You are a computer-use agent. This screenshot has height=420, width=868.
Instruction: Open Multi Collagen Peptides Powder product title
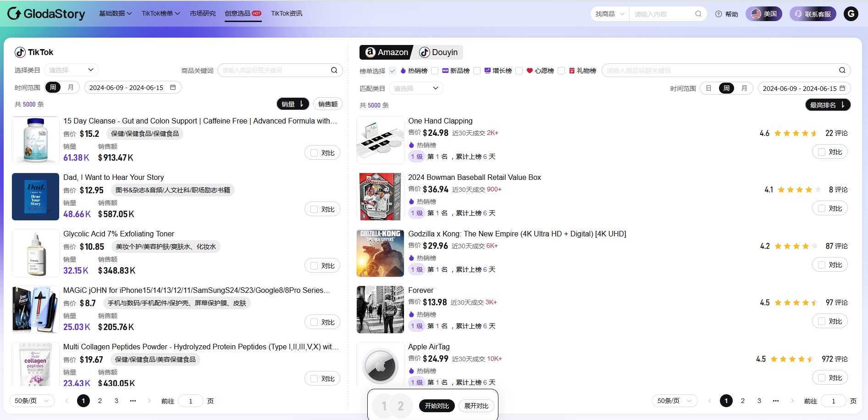[x=201, y=347]
